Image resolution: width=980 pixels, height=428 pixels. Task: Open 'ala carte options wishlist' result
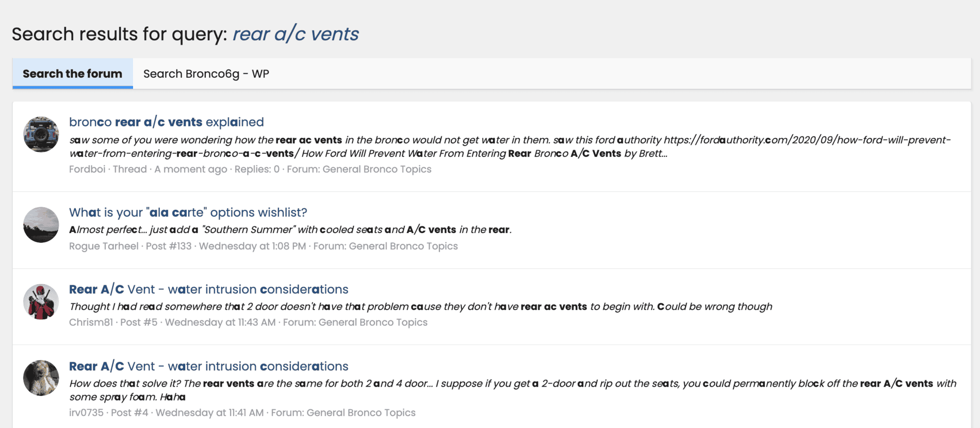click(x=188, y=212)
